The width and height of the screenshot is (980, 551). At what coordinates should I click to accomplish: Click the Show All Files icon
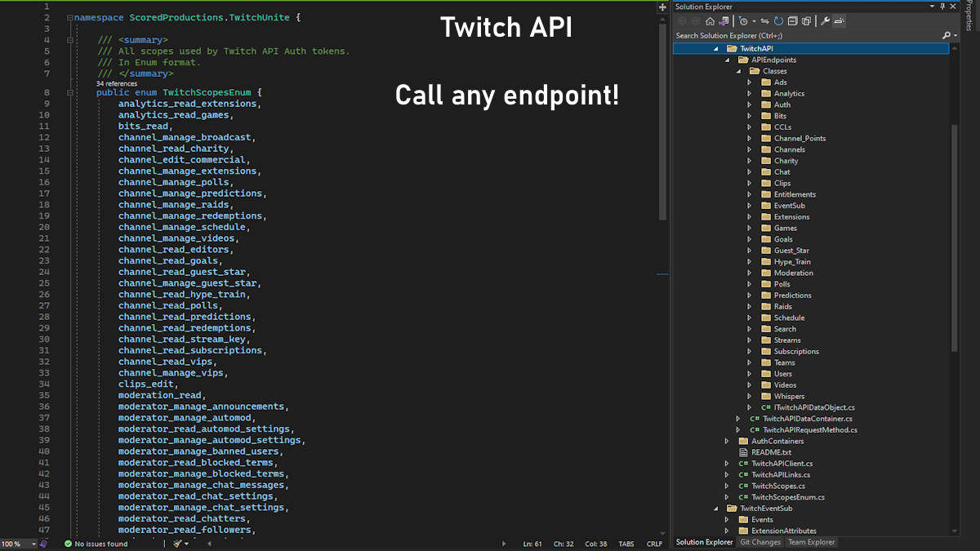coord(806,21)
